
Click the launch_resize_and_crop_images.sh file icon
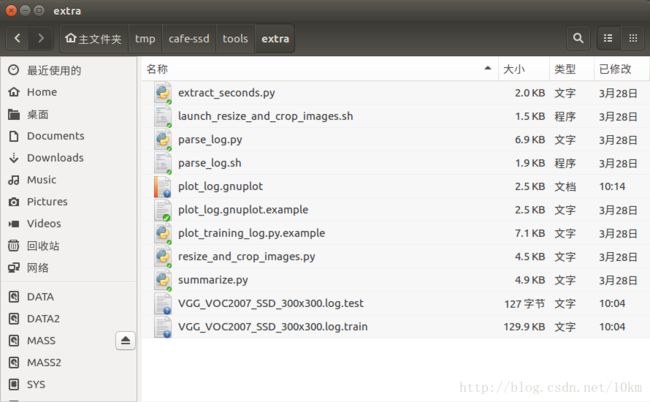coord(163,116)
